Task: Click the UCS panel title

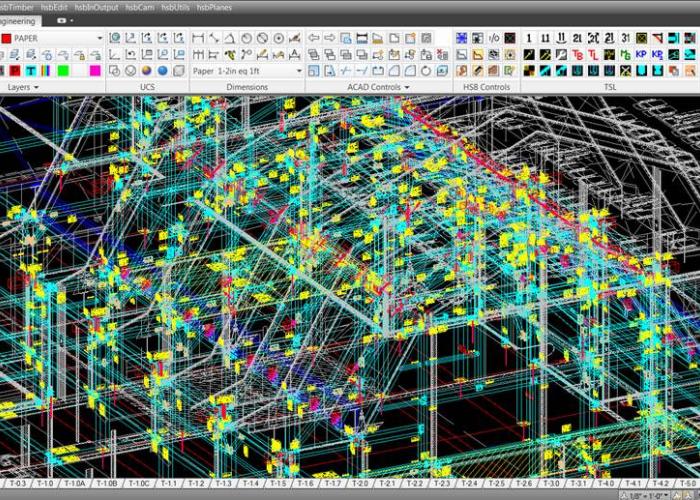Action: 147,88
